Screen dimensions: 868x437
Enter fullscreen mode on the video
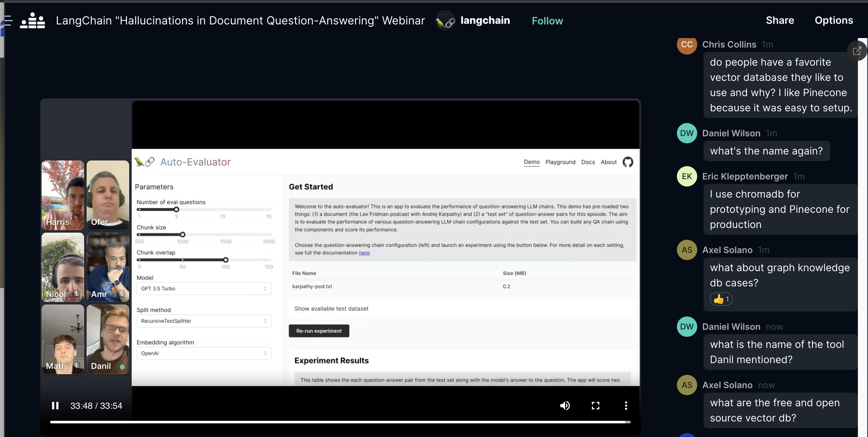[596, 405]
